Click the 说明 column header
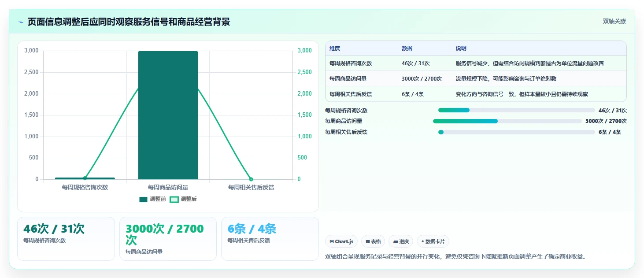 pyautogui.click(x=461, y=48)
